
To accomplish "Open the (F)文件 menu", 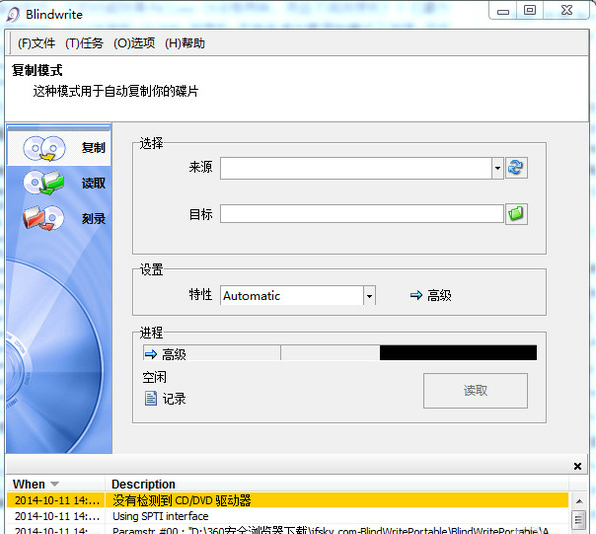I will [36, 43].
